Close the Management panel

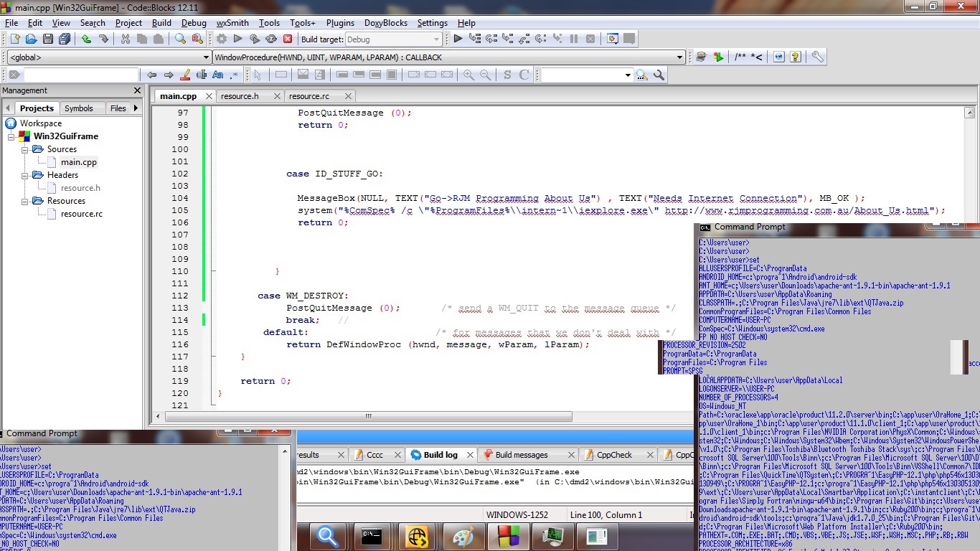(x=137, y=90)
